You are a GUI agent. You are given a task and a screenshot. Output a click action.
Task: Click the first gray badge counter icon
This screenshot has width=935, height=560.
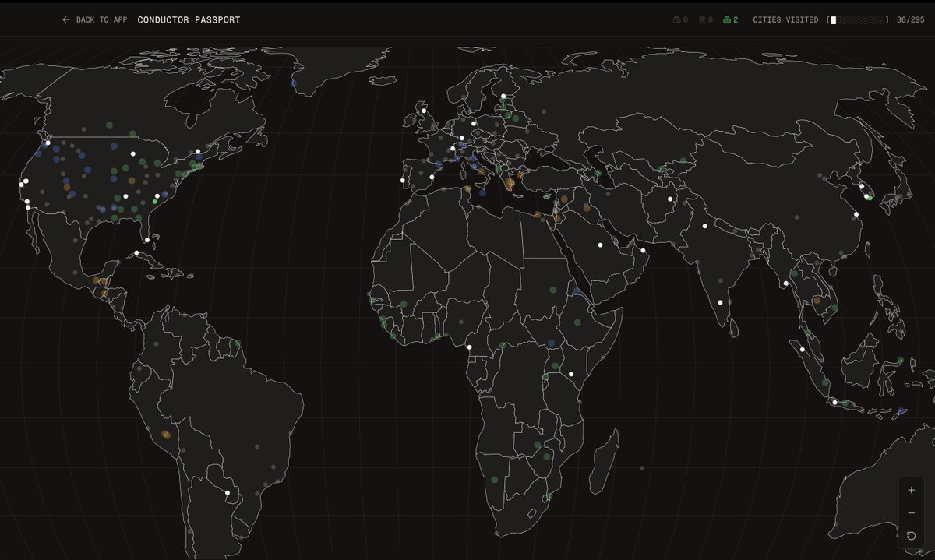[676, 19]
